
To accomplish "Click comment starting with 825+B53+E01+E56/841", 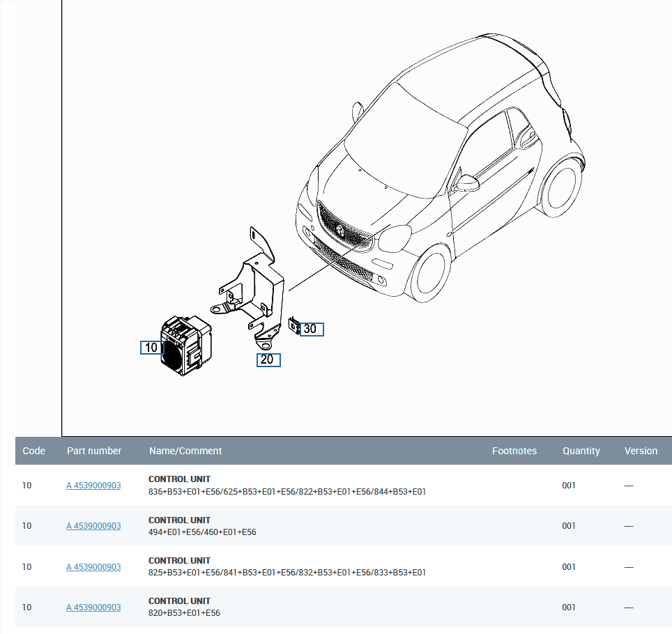I will [x=287, y=572].
